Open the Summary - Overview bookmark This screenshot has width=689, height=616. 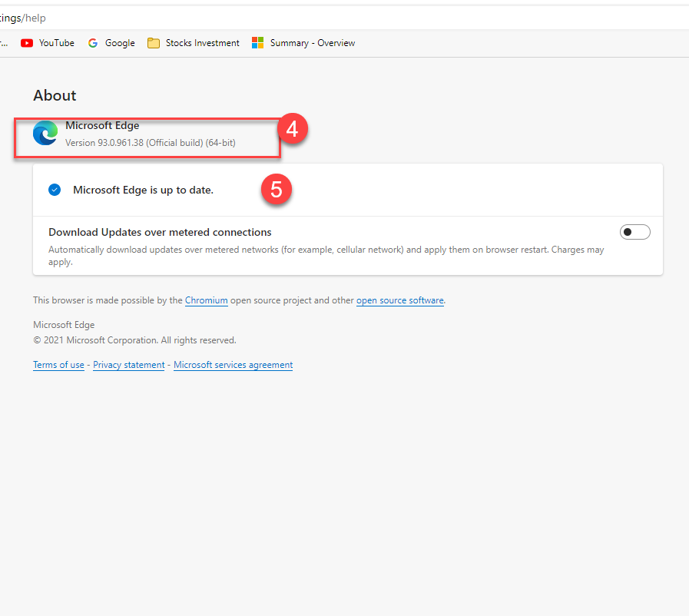[303, 43]
